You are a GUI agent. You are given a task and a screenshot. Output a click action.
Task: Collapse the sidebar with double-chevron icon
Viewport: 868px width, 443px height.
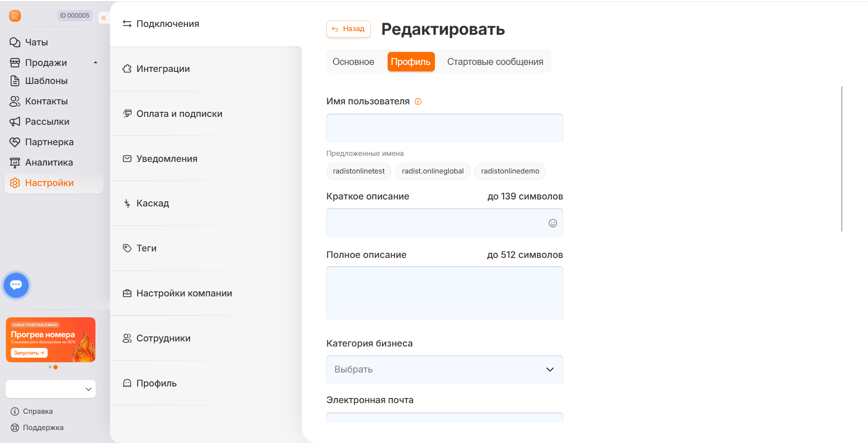[x=104, y=18]
